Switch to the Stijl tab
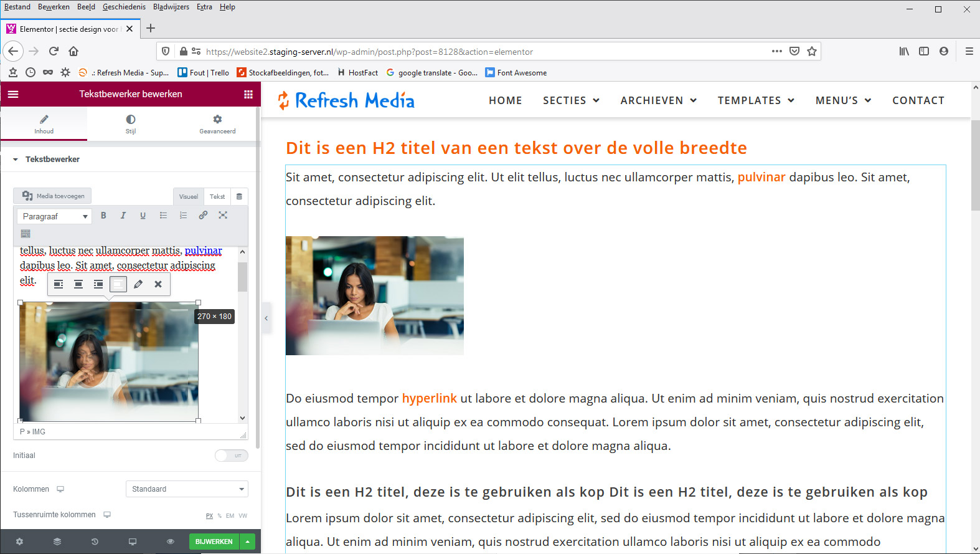This screenshot has width=980, height=554. coord(131,123)
